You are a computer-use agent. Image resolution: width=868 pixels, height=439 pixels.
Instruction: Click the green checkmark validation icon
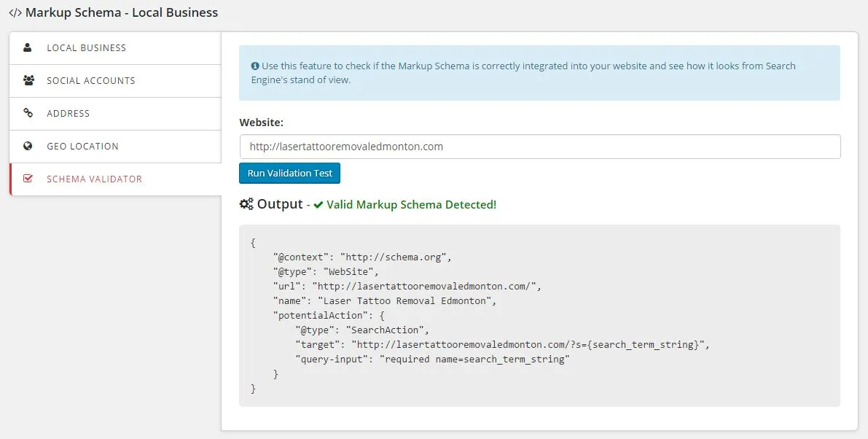tap(318, 205)
